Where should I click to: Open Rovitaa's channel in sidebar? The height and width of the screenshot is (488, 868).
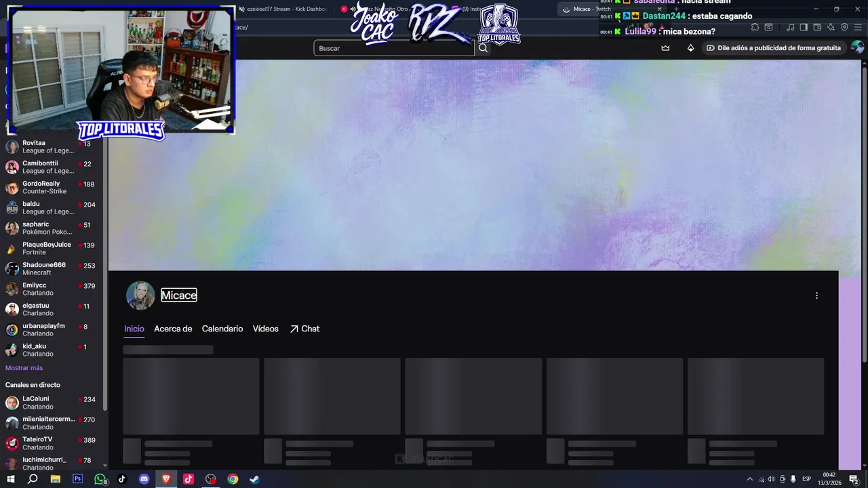tap(51, 147)
